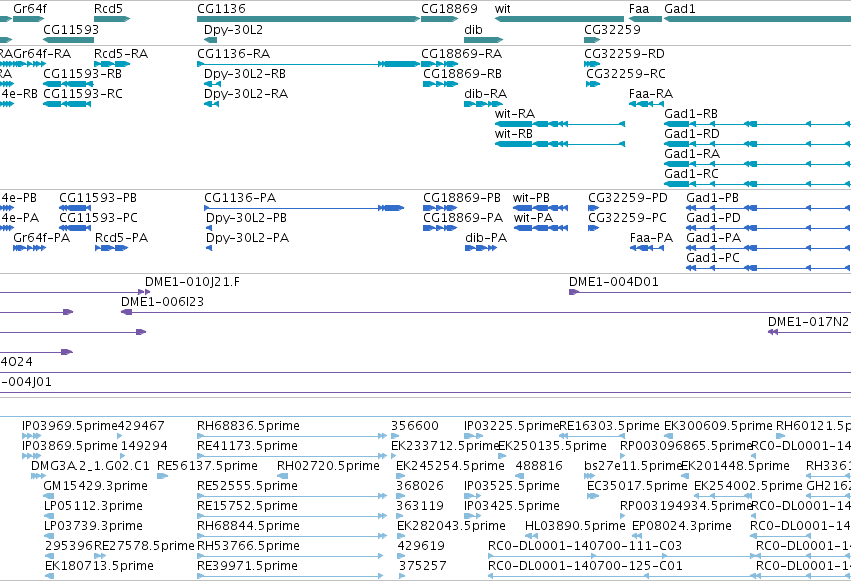Select transcript CG18869-RB
The image size is (851, 581).
point(462,74)
